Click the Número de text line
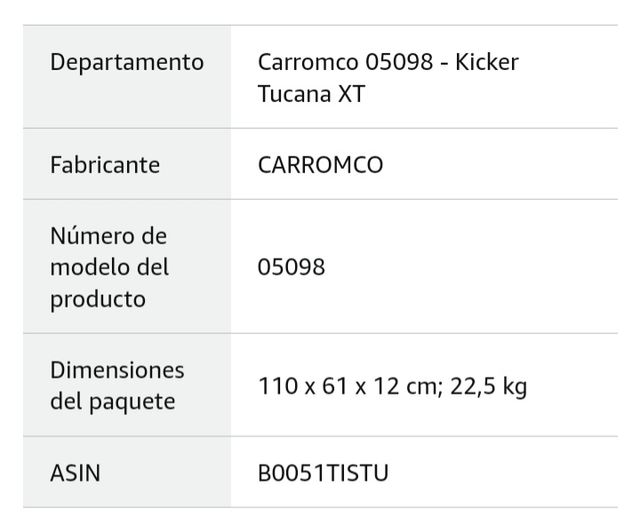Viewport: 640px width, 525px height. 108,236
